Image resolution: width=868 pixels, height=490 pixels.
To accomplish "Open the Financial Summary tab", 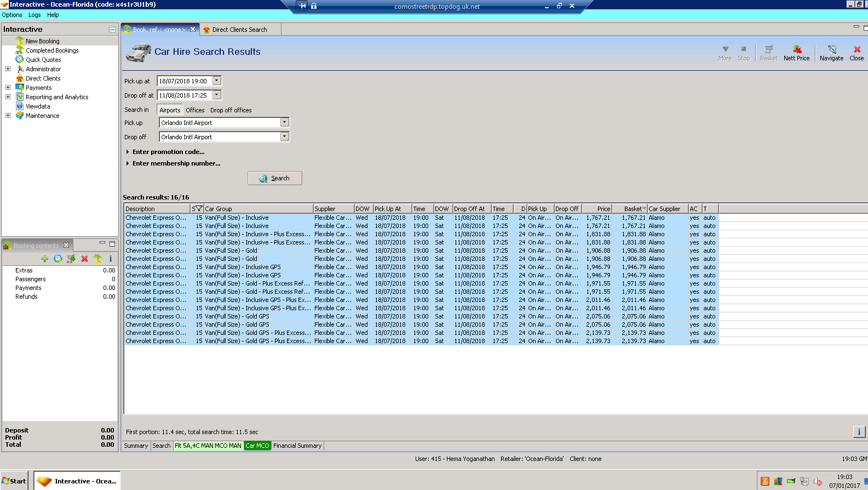I will (x=297, y=446).
